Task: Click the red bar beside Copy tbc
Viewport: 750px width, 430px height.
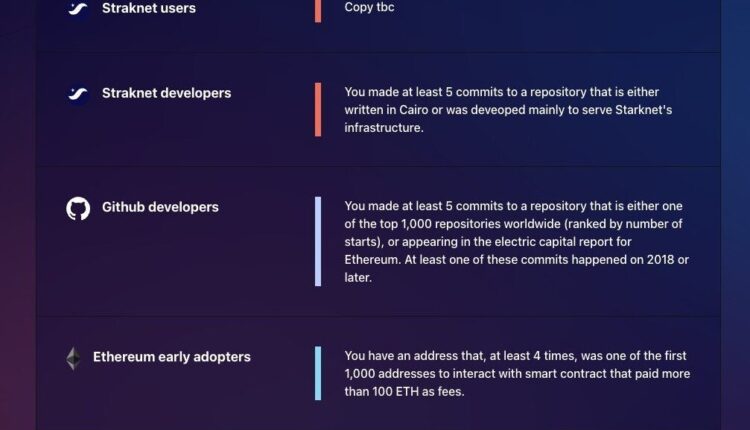Action: coord(318,9)
